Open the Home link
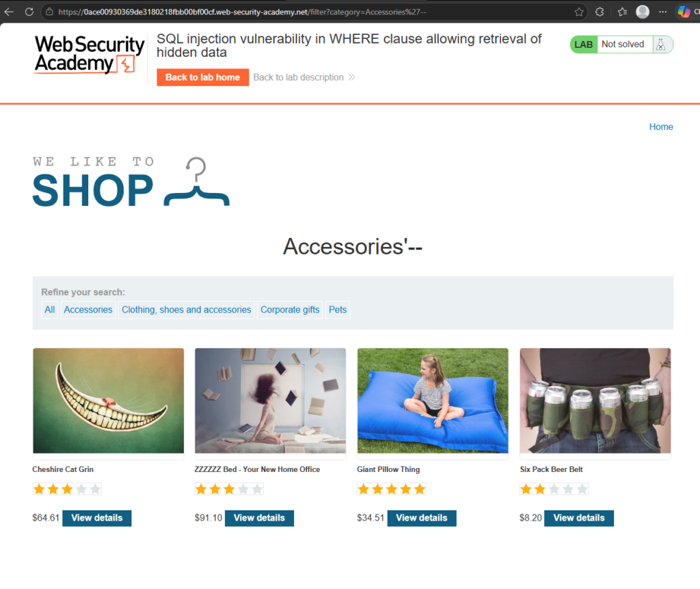The image size is (700, 589). coord(661,127)
